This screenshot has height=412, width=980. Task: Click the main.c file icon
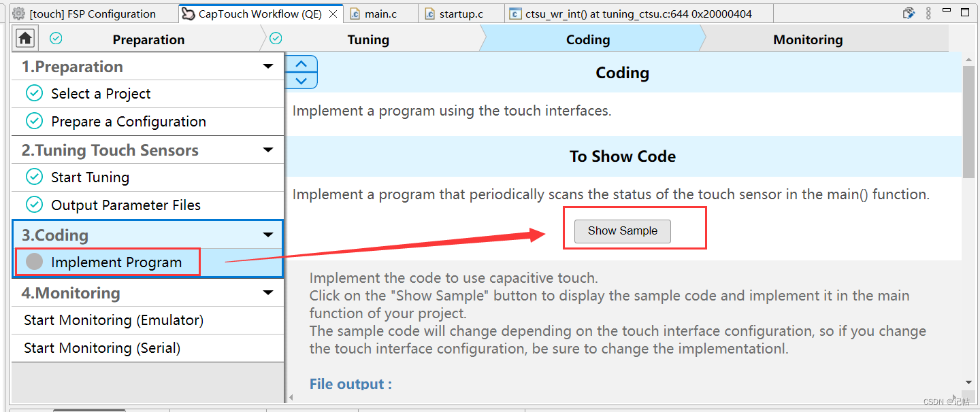click(x=355, y=14)
